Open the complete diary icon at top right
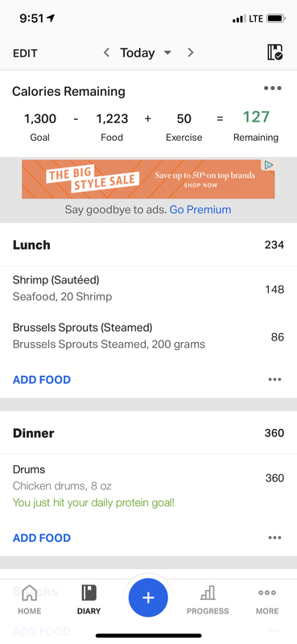Image resolution: width=297 pixels, height=644 pixels. pos(274,52)
